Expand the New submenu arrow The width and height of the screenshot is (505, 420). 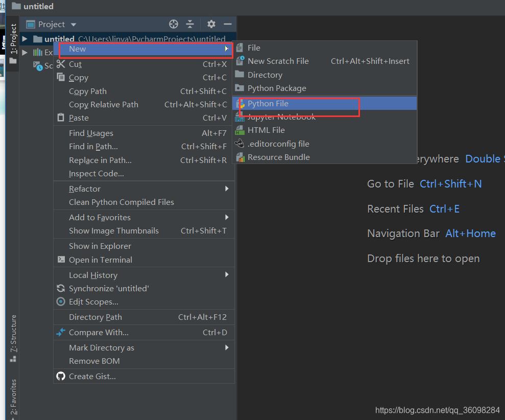[x=227, y=49]
